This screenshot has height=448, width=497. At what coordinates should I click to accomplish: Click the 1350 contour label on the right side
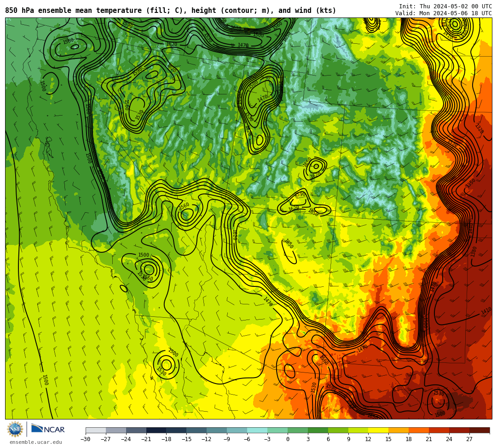[x=470, y=183]
